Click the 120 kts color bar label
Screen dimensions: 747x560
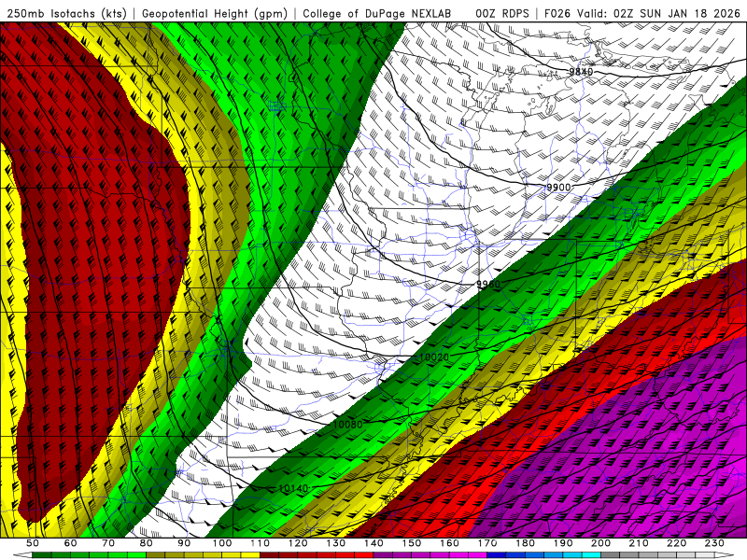pyautogui.click(x=298, y=543)
